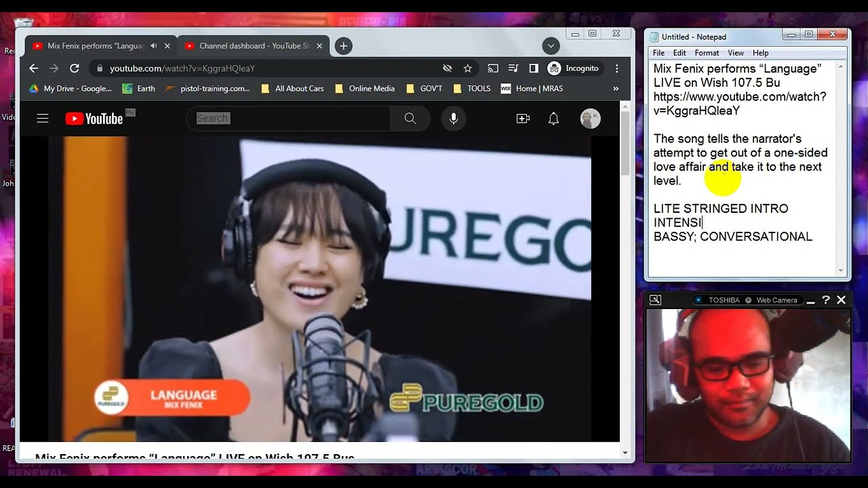Click the Incognito indicator

coord(574,68)
